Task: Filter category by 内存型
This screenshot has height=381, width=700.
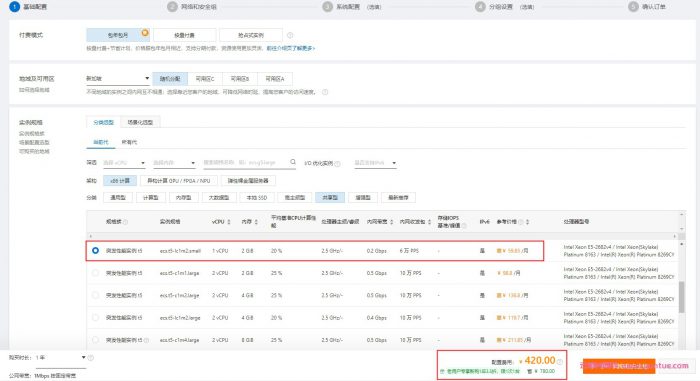Action: click(183, 197)
